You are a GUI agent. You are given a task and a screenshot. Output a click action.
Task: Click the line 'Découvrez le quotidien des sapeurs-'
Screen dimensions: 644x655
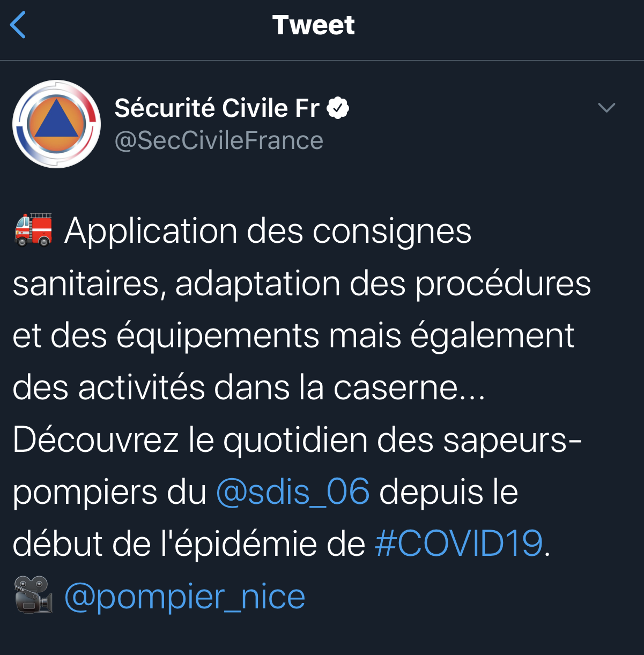coord(297,440)
